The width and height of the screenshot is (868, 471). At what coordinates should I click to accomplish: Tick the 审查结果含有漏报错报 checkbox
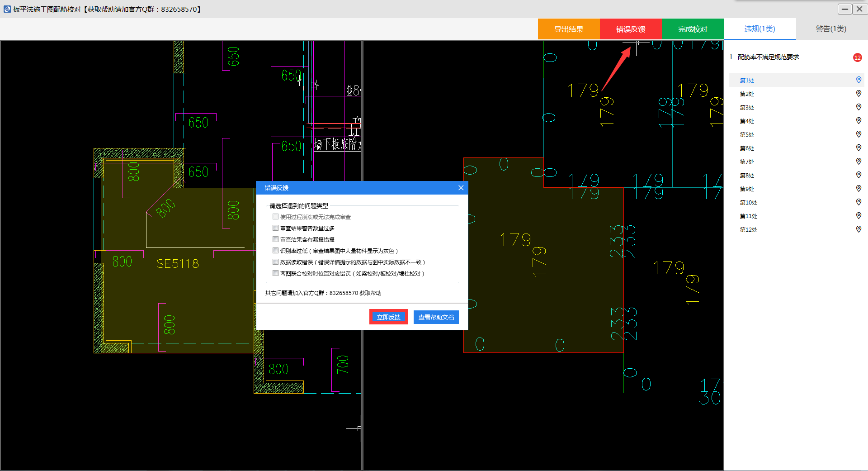(275, 239)
